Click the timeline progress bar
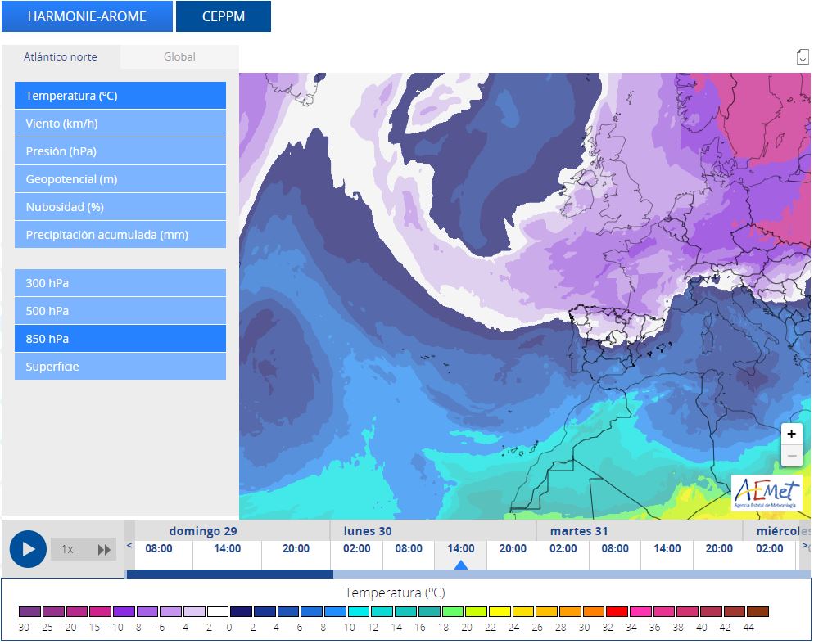 [x=468, y=574]
